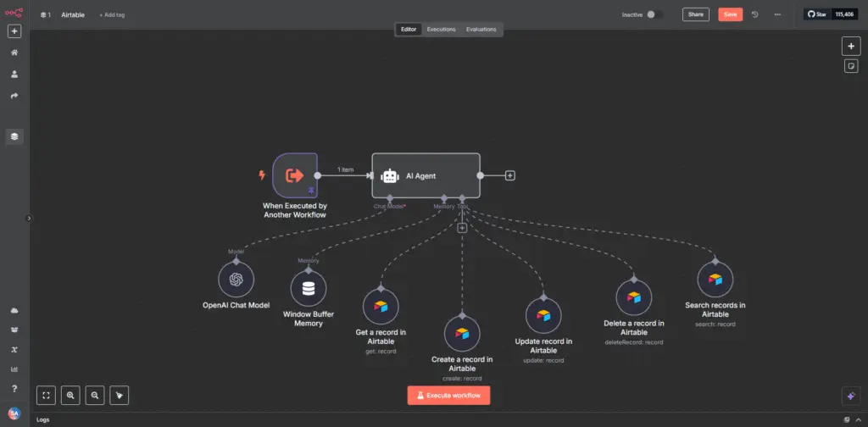
Task: Select the Get a record in Airtable node
Action: pos(381,307)
